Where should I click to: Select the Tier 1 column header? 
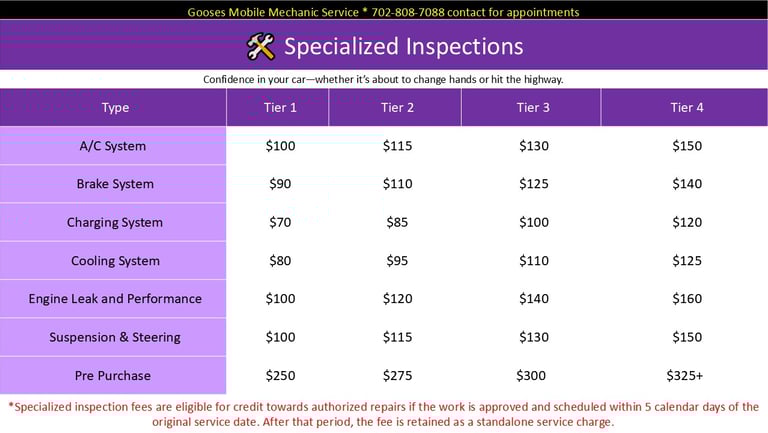[279, 107]
